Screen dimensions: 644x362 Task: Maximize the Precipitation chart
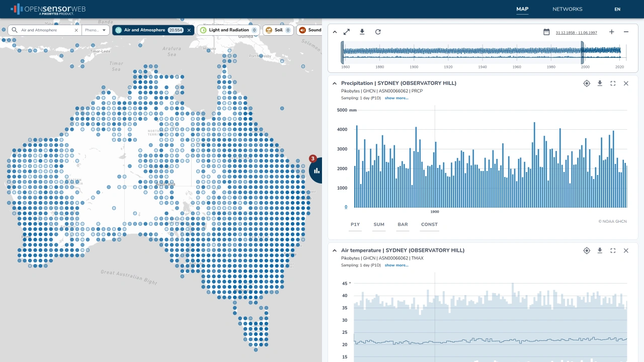[613, 83]
